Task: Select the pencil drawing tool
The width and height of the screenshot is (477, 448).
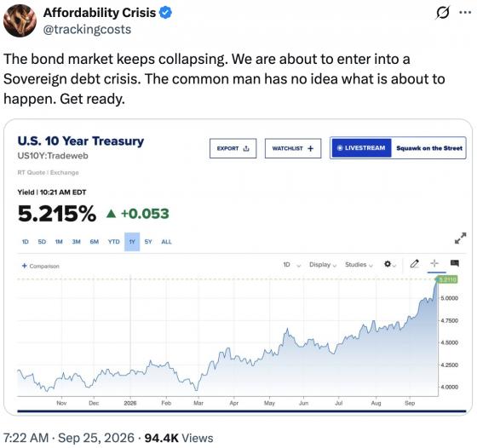Action: (414, 263)
